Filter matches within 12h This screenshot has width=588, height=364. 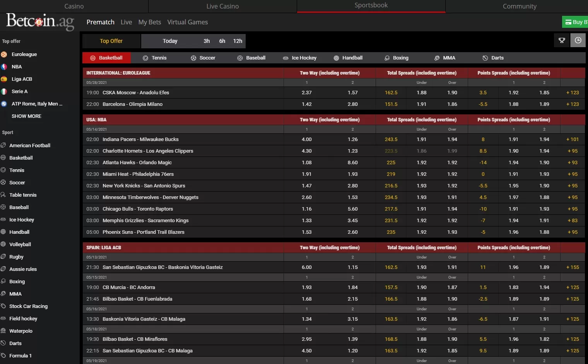(x=238, y=41)
